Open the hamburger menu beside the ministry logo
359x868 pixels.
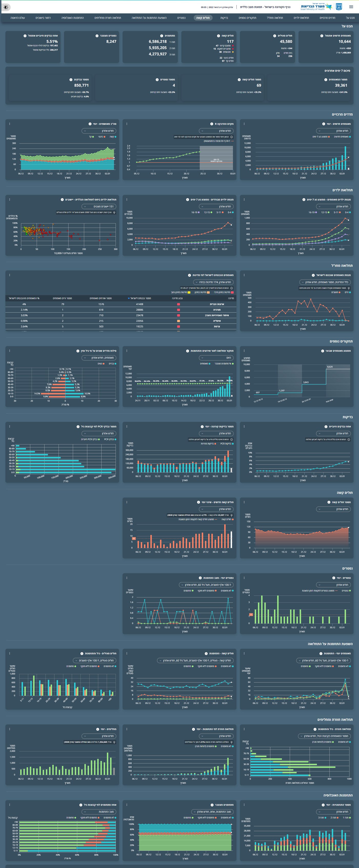point(351,7)
